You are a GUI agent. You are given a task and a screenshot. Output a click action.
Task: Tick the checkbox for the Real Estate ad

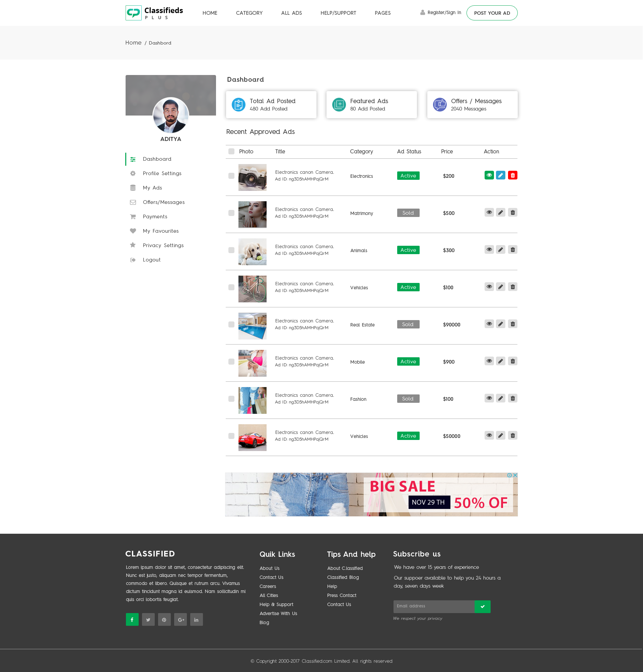[x=231, y=324]
